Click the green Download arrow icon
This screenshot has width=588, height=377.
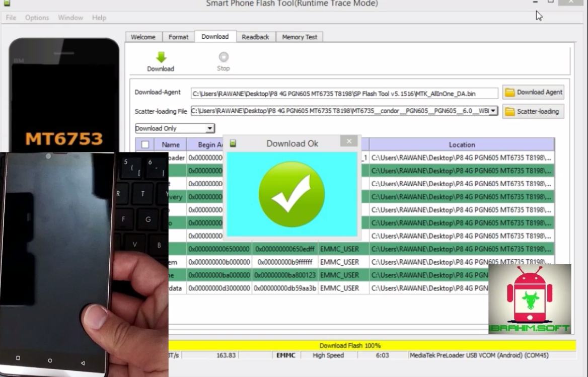pos(161,57)
